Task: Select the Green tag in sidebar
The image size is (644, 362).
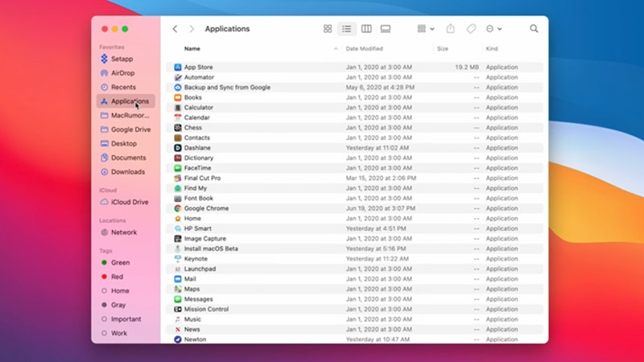Action: pos(120,262)
